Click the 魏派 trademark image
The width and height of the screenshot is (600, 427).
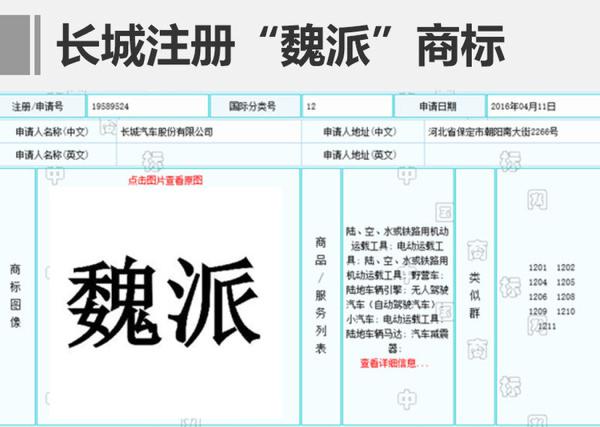(165, 302)
